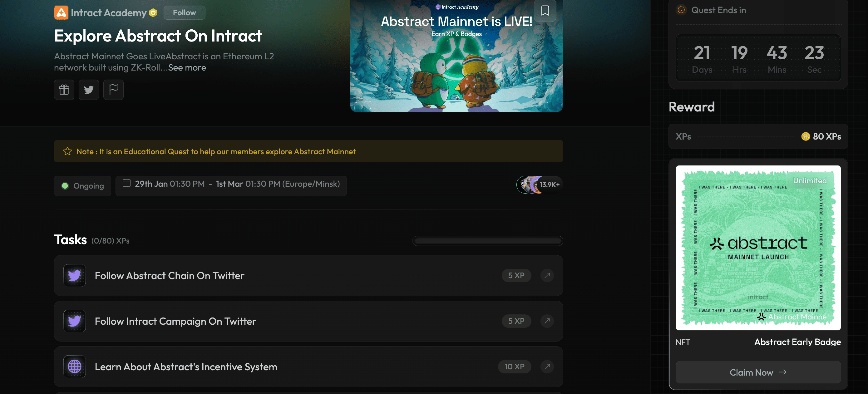Click globe icon on Learn About Abstract task
Viewport: 868px width, 394px height.
pos(75,366)
